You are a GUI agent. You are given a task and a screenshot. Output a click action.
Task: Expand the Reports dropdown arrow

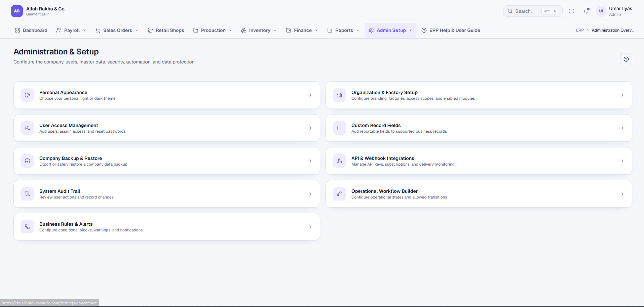click(358, 30)
